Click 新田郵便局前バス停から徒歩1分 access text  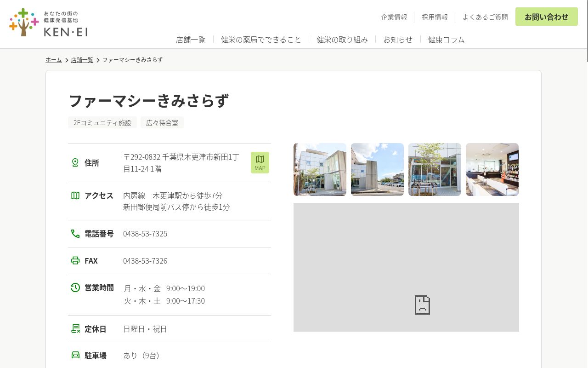(x=176, y=207)
